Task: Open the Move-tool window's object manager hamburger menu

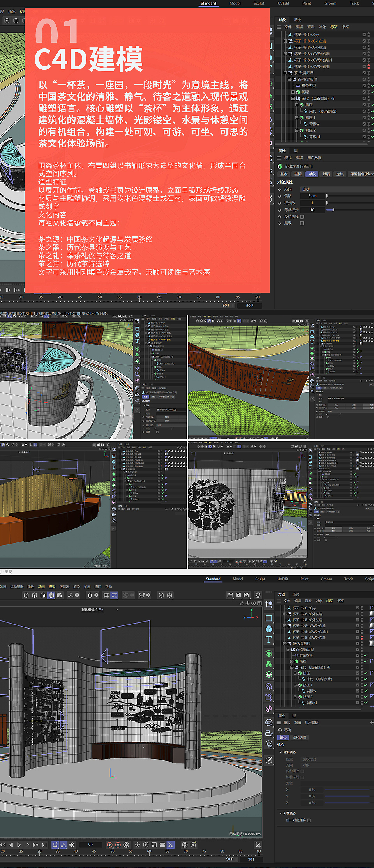Action: pyautogui.click(x=279, y=601)
